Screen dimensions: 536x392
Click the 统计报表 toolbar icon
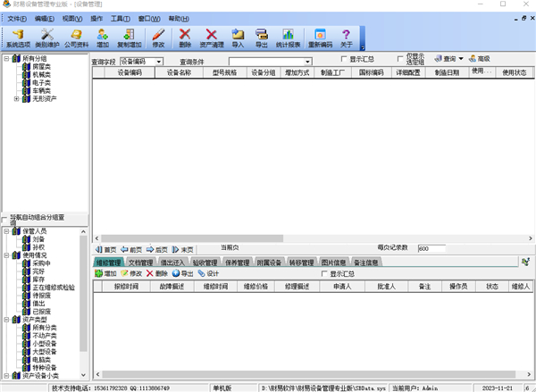click(x=286, y=38)
